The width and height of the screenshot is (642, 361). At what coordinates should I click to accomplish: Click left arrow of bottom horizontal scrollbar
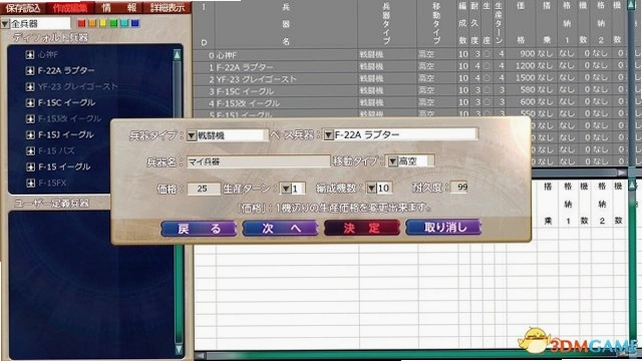[x=200, y=356]
